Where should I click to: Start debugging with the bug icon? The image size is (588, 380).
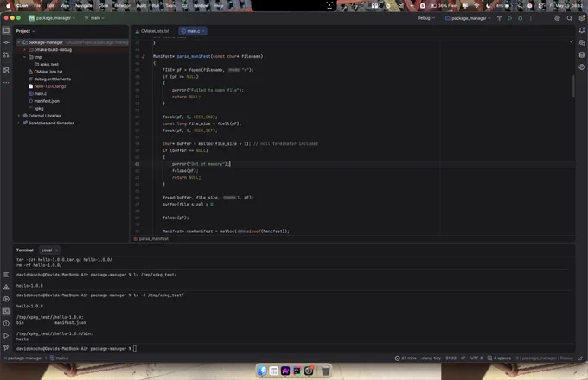pyautogui.click(x=521, y=18)
